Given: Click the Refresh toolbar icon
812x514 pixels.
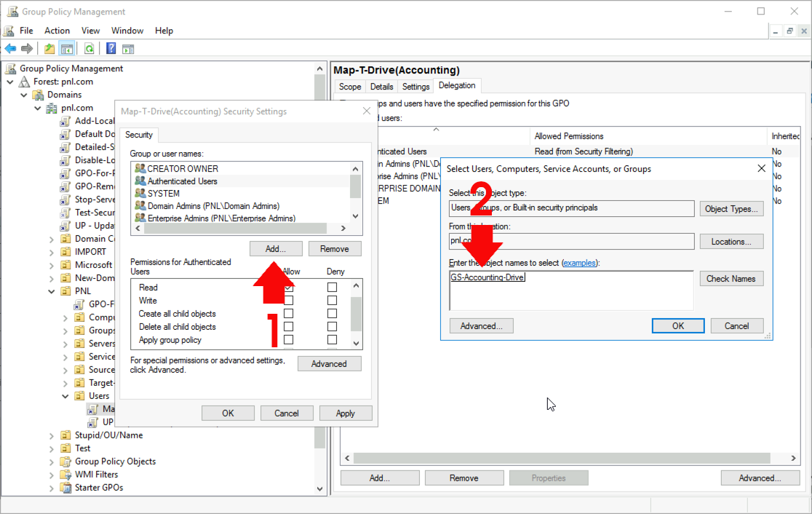Looking at the screenshot, I should pyautogui.click(x=89, y=48).
